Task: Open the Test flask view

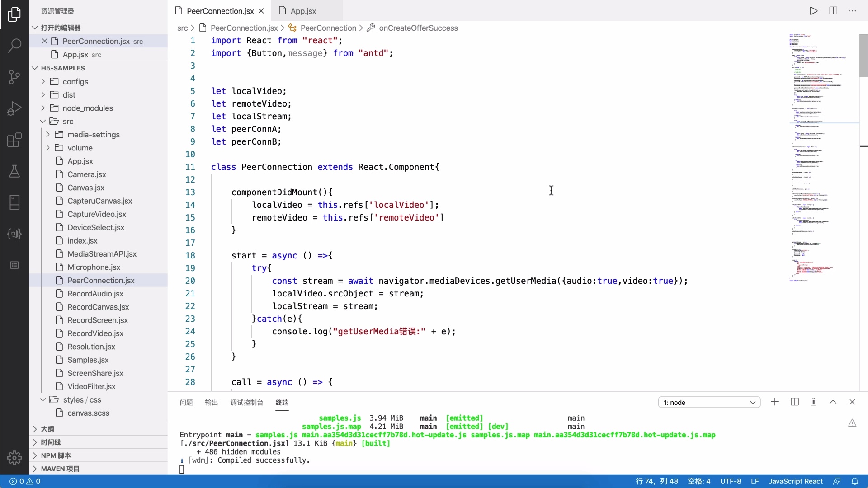Action: [x=14, y=171]
